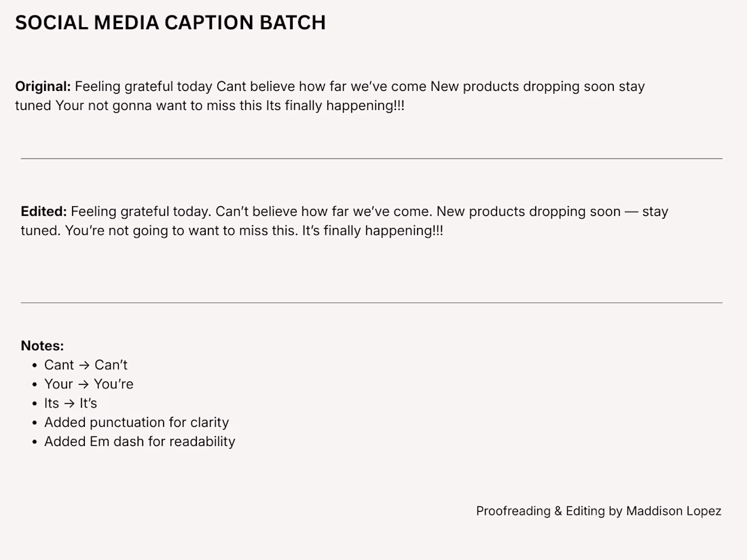This screenshot has width=747, height=560.
Task: Click the bold Original: label
Action: (x=43, y=86)
